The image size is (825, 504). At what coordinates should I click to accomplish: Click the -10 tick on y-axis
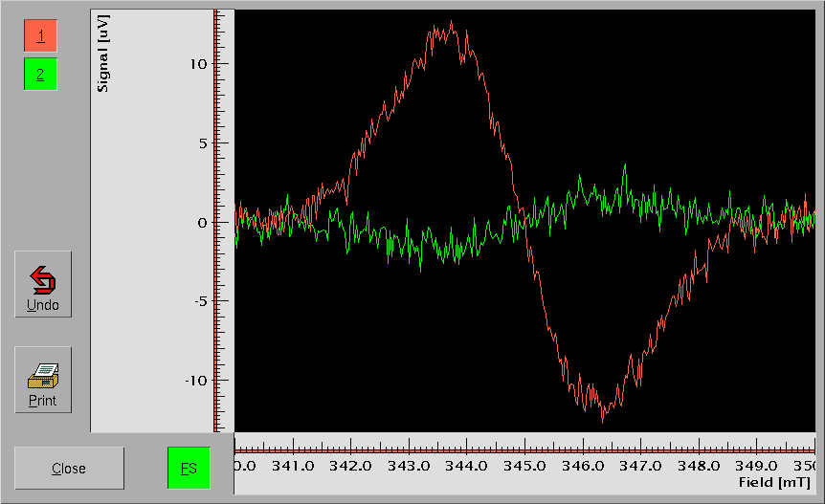(193, 381)
